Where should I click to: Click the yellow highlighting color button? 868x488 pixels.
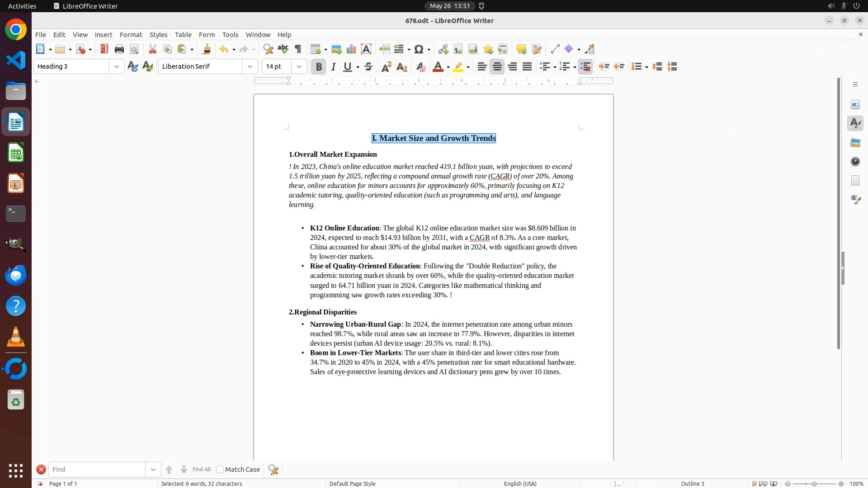coord(458,67)
